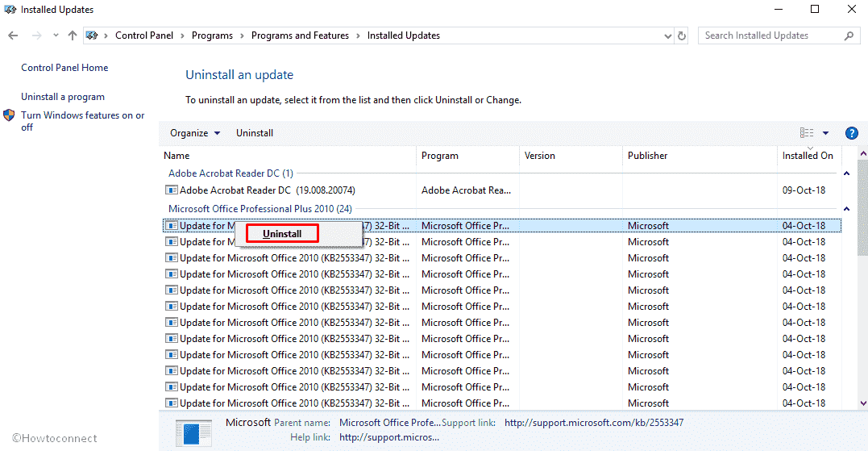
Task: Collapse the Adobe Acrobat Reader DC group
Action: tap(846, 173)
